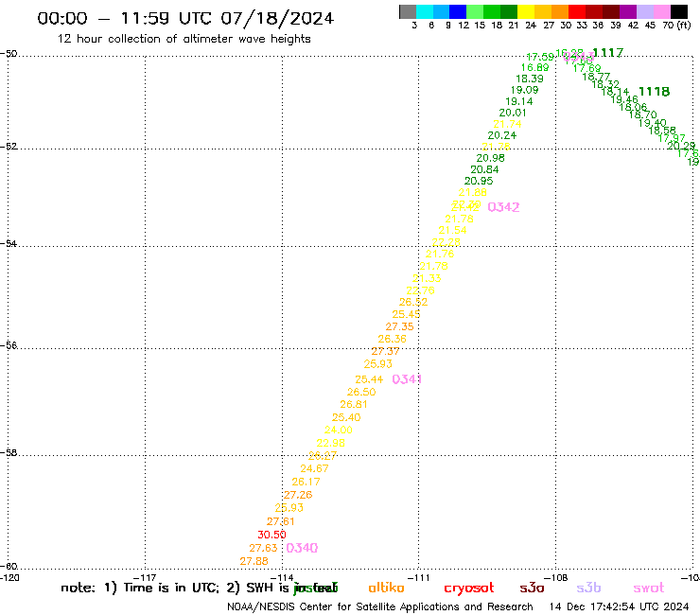Click the lavender s3b satellite label

(x=588, y=588)
